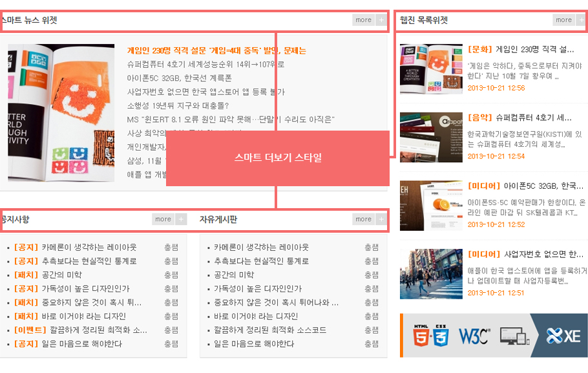Click the XE logo in the banner

click(x=563, y=336)
